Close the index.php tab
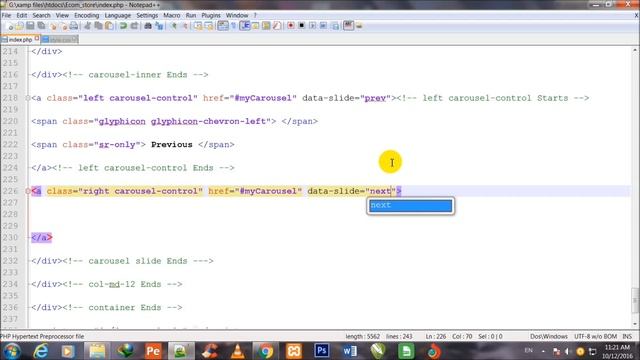This screenshot has height=360, width=640. click(37, 38)
